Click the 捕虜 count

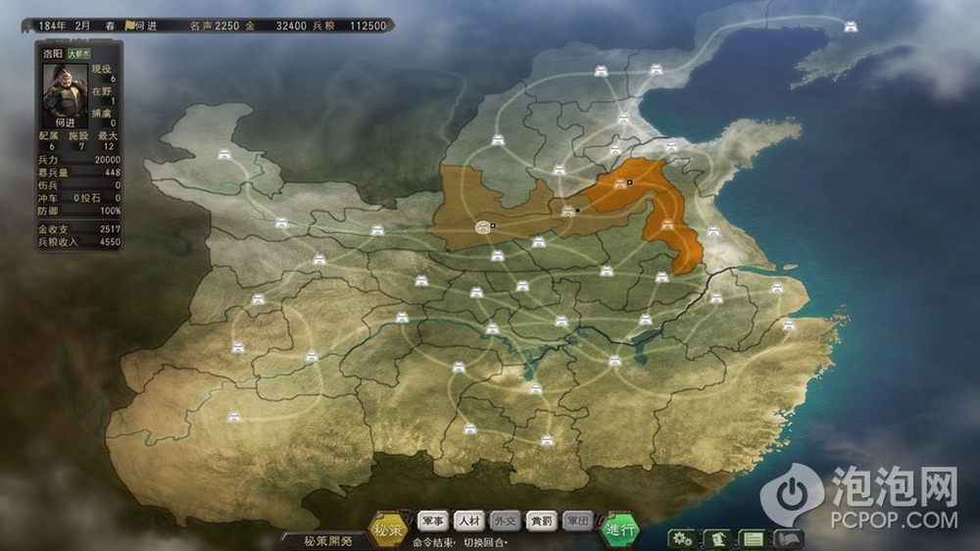(x=104, y=118)
